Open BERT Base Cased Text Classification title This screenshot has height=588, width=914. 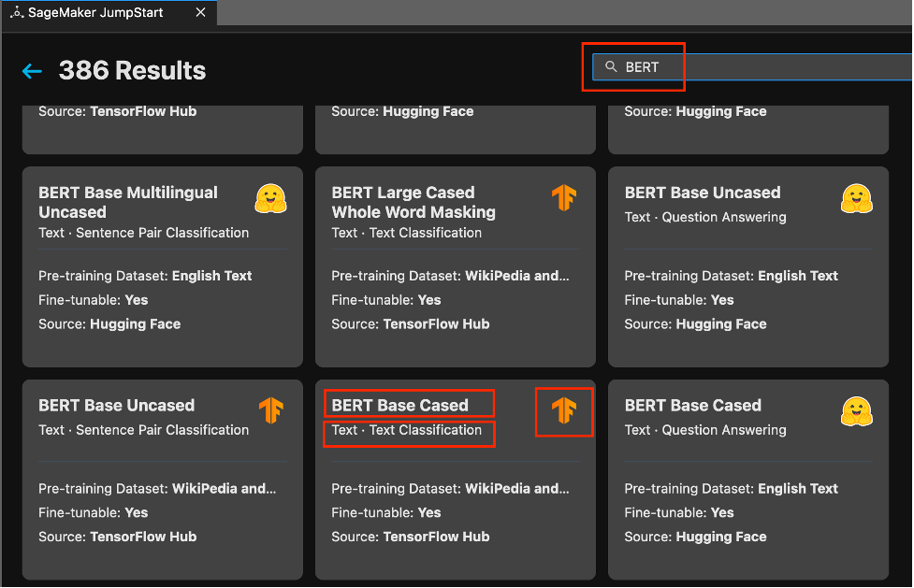[399, 406]
